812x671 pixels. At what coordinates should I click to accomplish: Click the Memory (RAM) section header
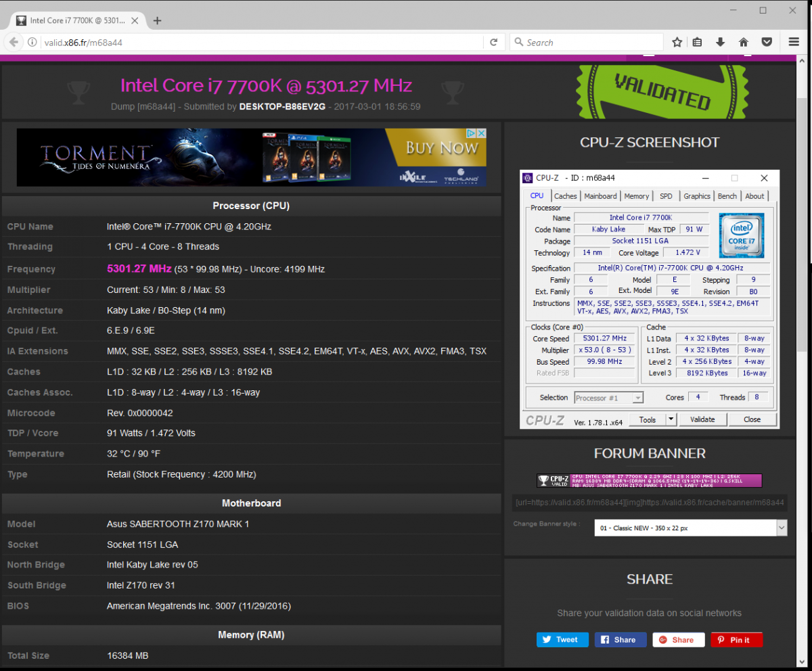[x=251, y=635]
